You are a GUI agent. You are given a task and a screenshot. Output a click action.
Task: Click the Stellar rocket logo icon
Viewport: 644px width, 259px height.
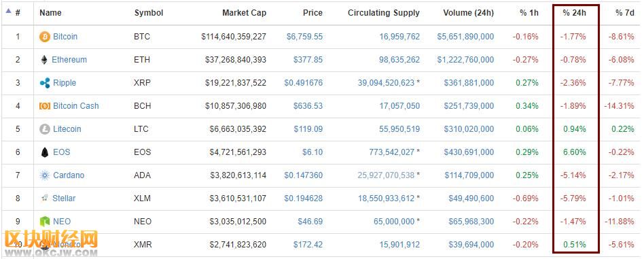[44, 198]
